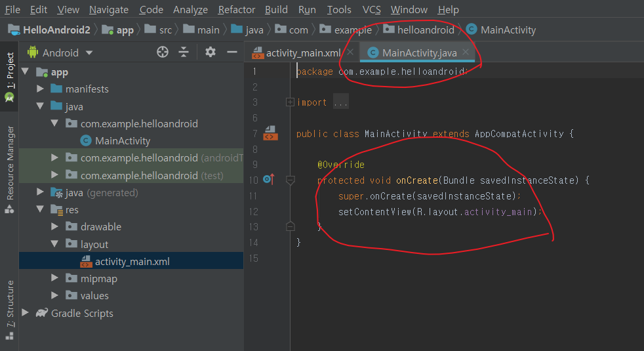Toggle the 7: Structure tool window
The height and width of the screenshot is (351, 644).
9,310
